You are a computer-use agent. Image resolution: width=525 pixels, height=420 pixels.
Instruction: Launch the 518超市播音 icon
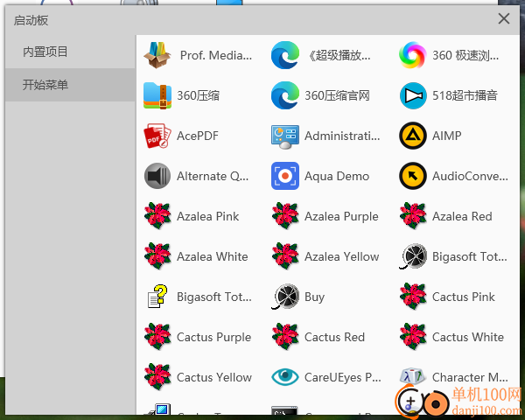tap(412, 95)
